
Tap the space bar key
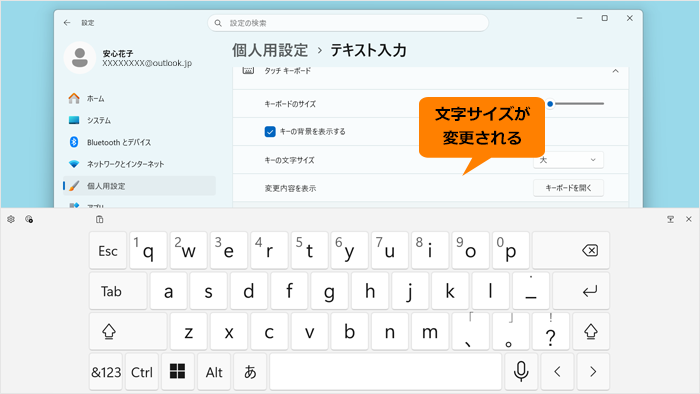(x=385, y=371)
